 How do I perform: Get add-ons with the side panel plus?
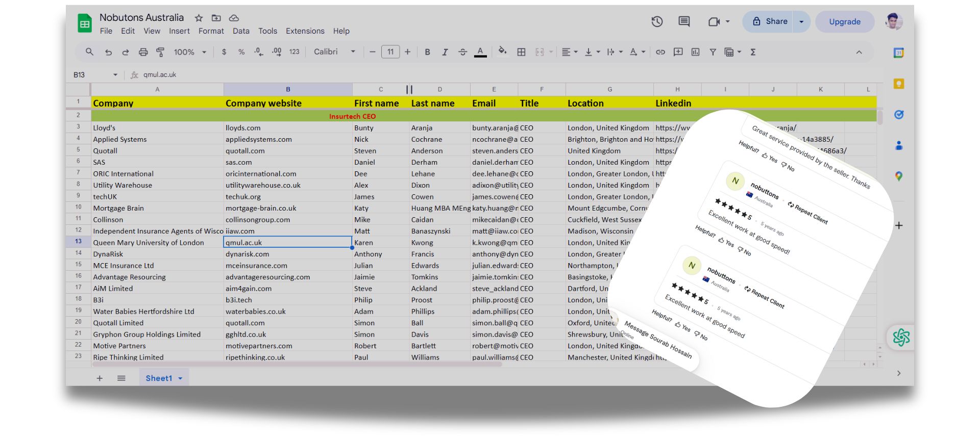coord(899,225)
